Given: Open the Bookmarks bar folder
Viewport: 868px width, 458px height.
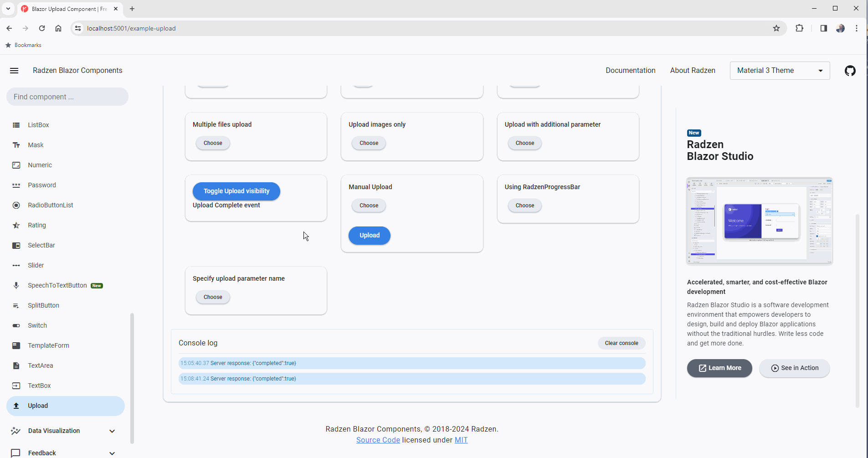Looking at the screenshot, I should point(23,45).
